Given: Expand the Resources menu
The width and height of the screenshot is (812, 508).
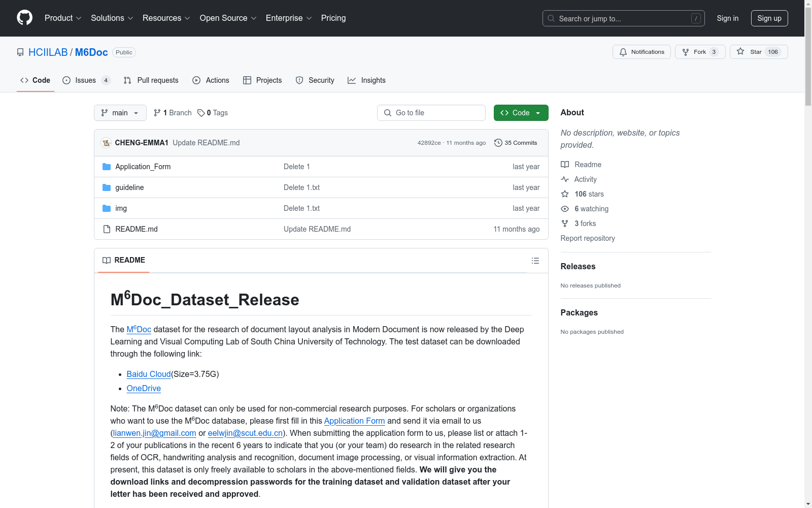Looking at the screenshot, I should (166, 18).
